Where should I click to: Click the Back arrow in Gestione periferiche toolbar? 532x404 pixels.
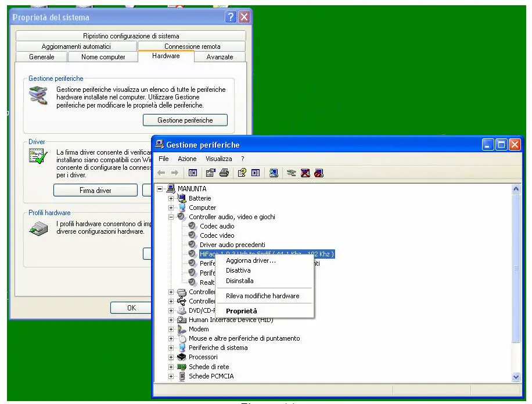pos(161,173)
